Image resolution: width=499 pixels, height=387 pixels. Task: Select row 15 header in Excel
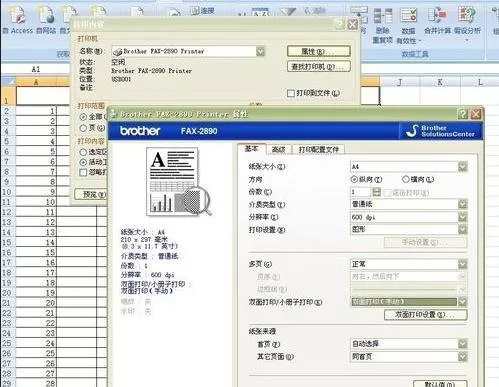[x=7, y=242]
